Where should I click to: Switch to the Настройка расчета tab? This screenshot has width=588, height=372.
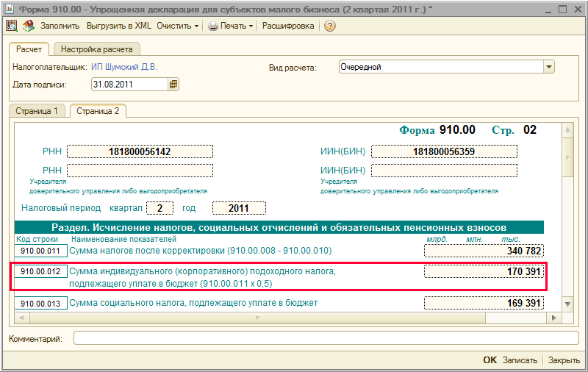point(96,50)
